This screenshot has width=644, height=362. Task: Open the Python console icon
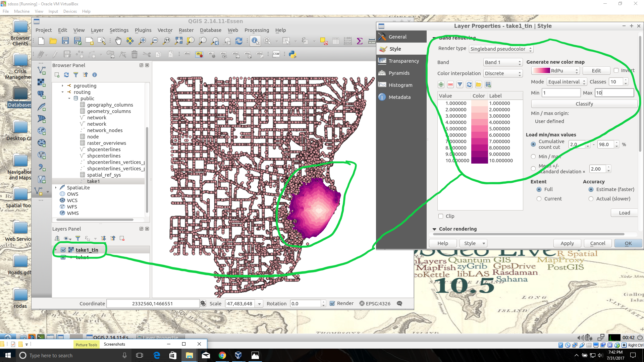pyautogui.click(x=292, y=54)
